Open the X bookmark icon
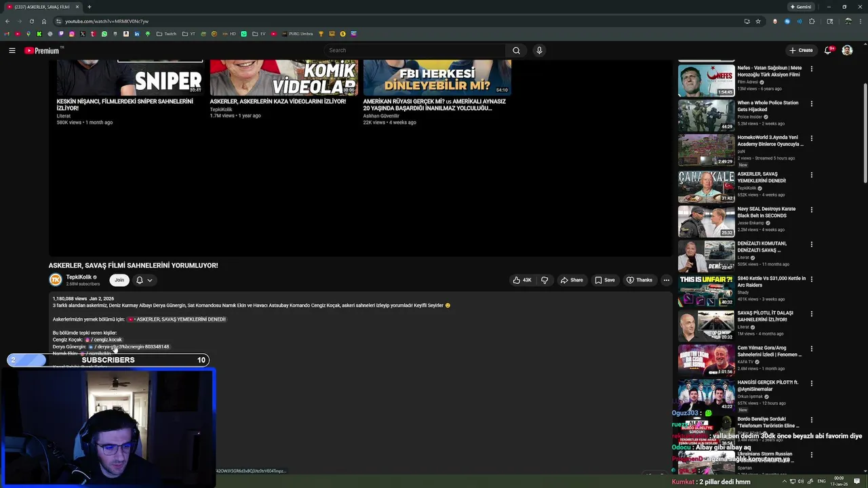 [x=83, y=34]
